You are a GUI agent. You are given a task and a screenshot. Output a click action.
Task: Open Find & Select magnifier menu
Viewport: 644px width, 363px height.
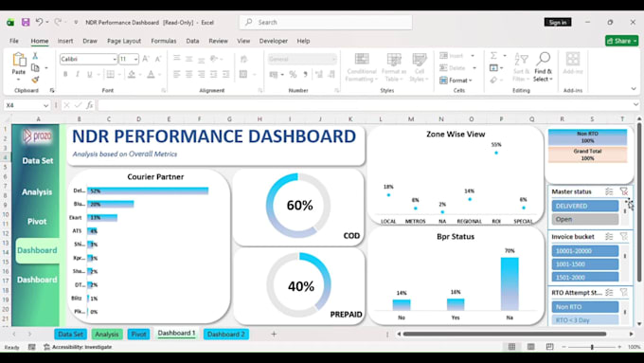click(x=543, y=67)
